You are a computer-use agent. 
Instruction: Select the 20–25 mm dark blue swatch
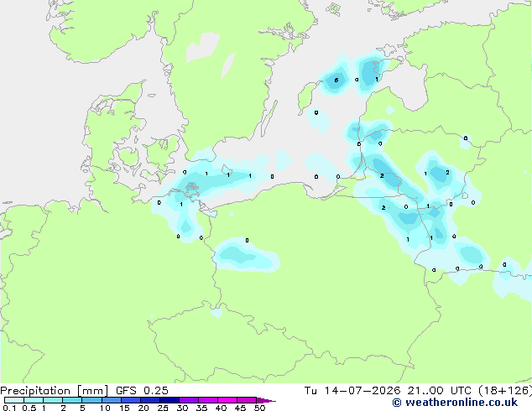(150, 400)
